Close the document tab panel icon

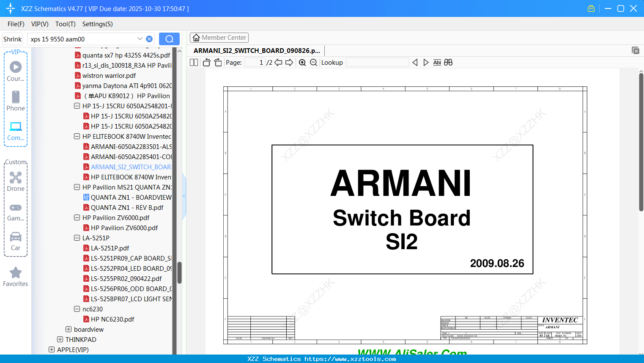point(635,50)
